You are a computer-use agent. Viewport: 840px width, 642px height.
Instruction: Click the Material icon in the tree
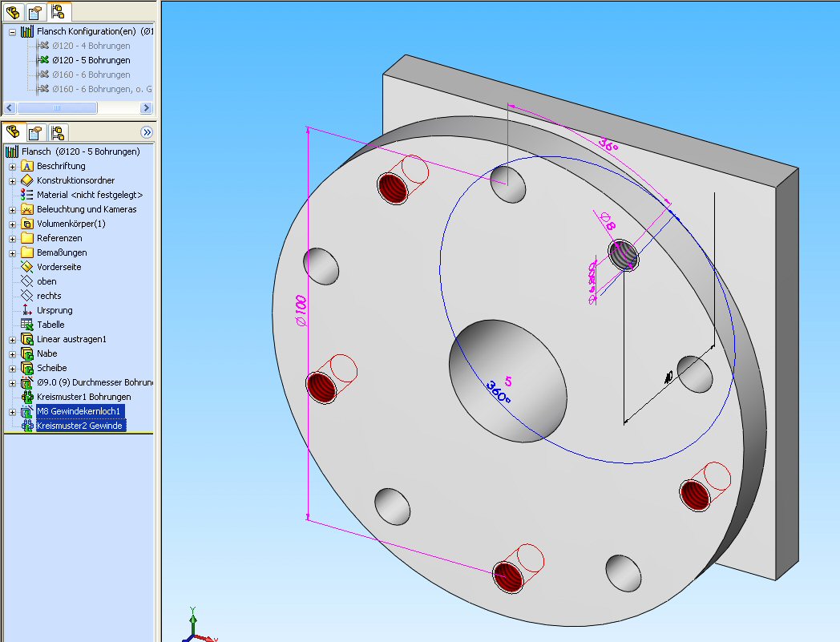coord(27,195)
